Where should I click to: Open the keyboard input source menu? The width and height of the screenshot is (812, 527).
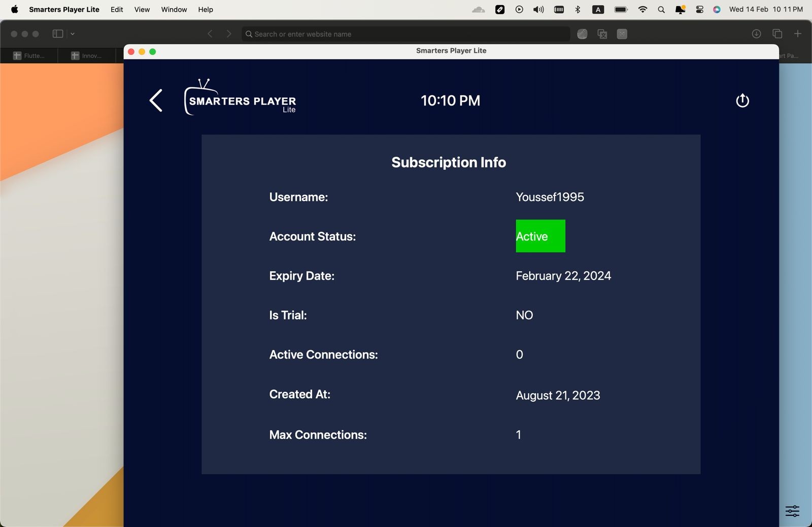click(x=598, y=10)
